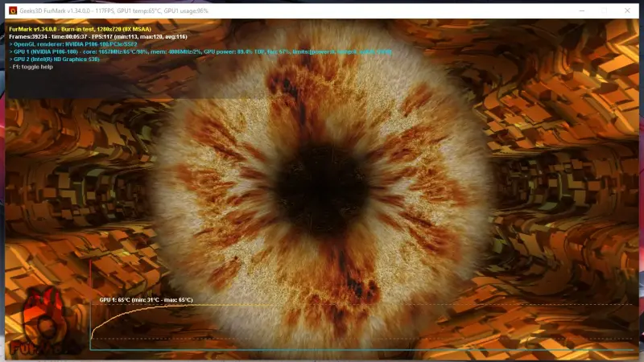This screenshot has width=644, height=362.
Task: Minimize the FurMark window
Action: point(581,10)
